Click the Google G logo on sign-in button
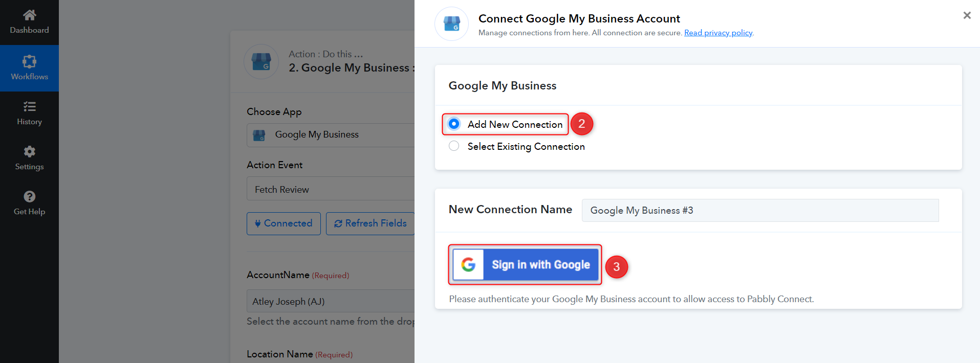 point(468,264)
